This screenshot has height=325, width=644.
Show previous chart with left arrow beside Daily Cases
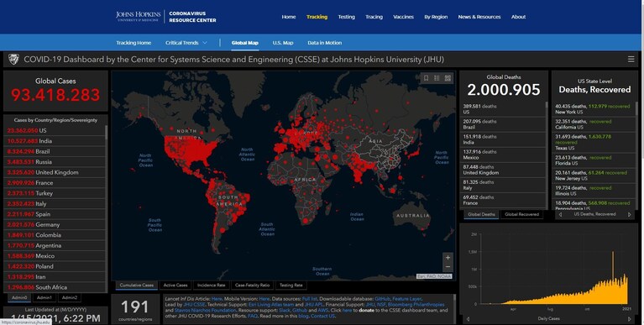(468, 319)
